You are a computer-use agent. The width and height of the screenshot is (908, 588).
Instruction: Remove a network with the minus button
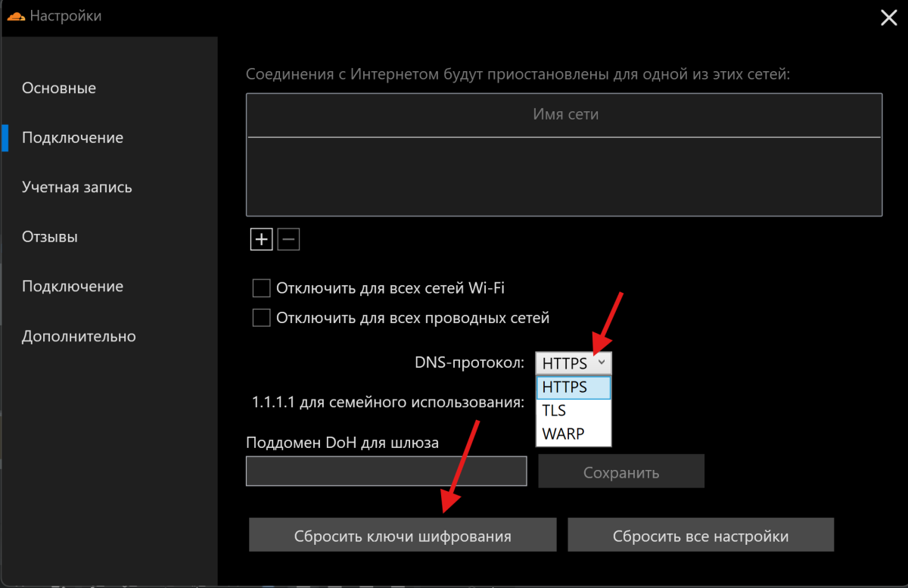pos(289,240)
